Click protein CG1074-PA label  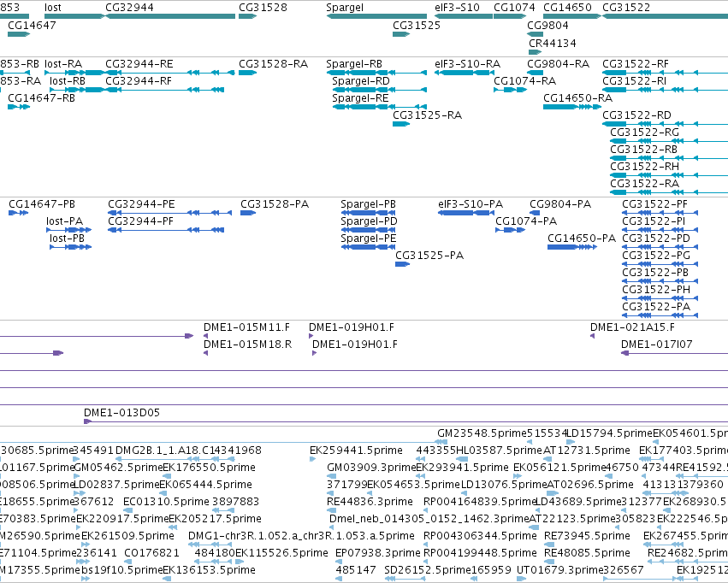tap(526, 221)
